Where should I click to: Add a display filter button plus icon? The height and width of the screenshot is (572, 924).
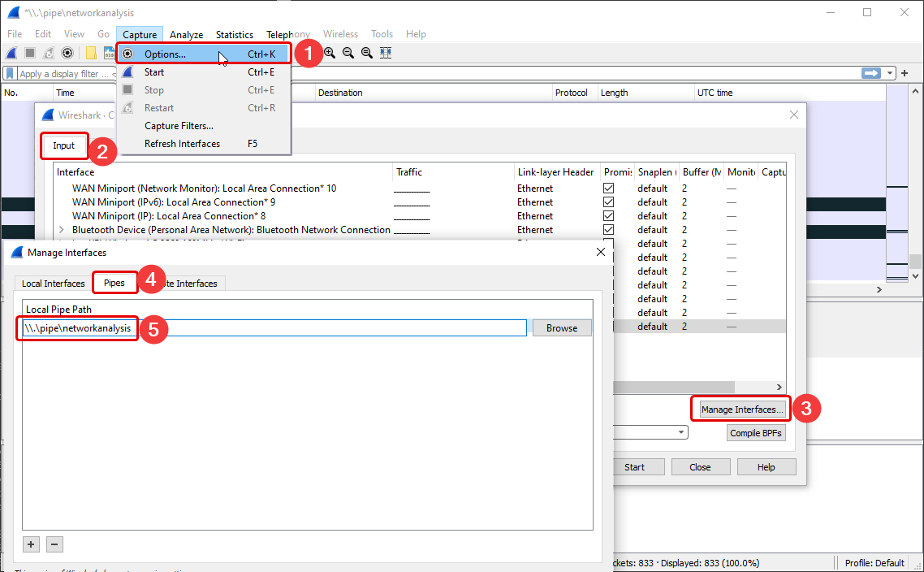click(905, 73)
